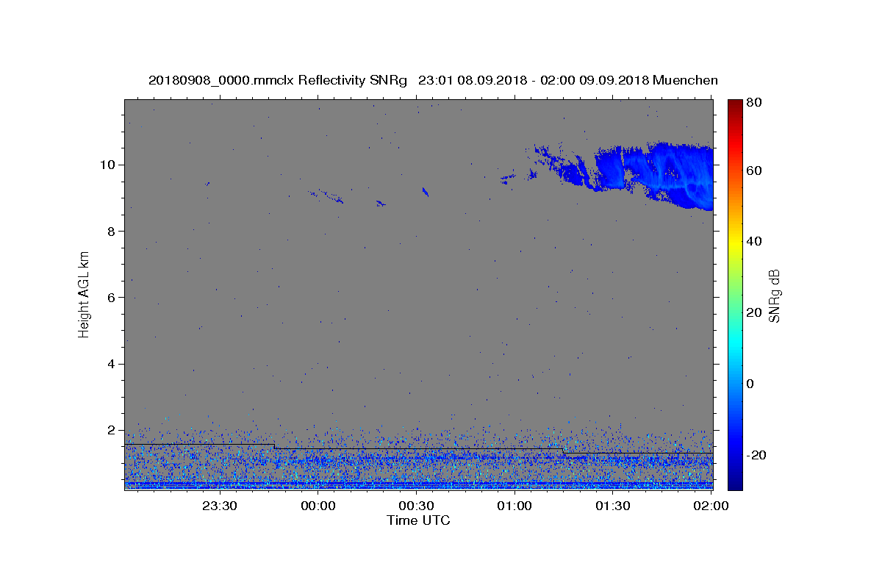This screenshot has width=882, height=588.
Task: Click the height axis tick label 8
Action: pos(112,231)
